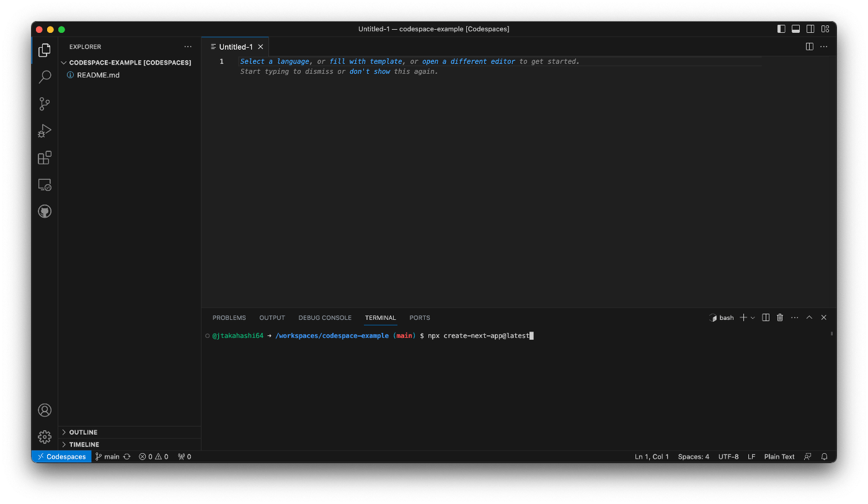
Task: Click the 'fill with template' link
Action: tap(366, 61)
